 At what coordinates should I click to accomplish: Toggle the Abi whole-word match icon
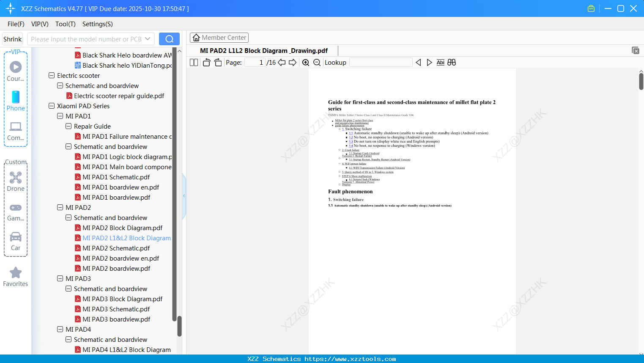440,63
